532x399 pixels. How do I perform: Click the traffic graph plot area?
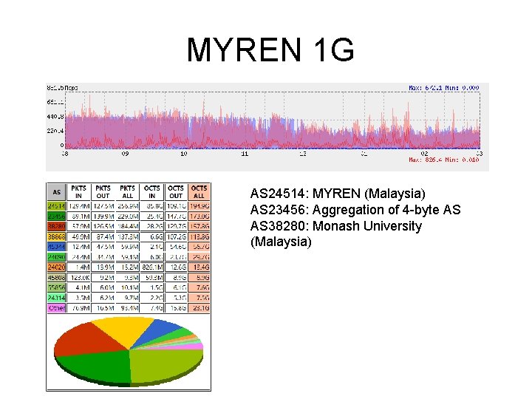(273, 120)
